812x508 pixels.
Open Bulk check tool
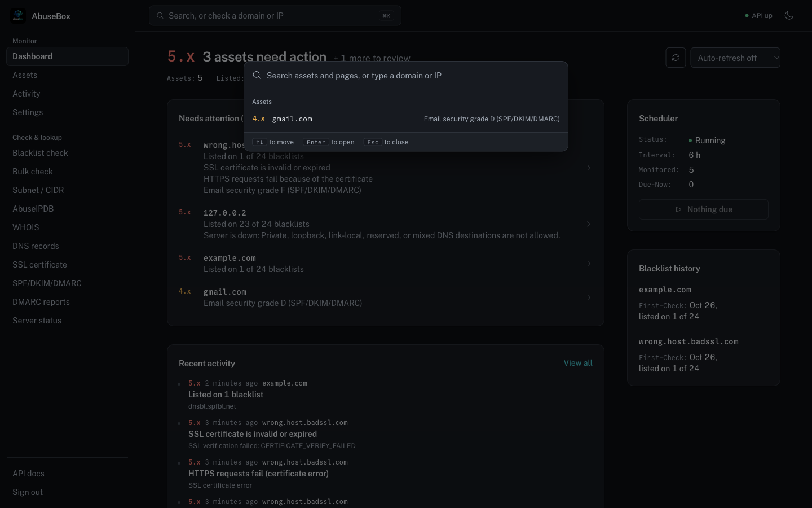[x=68, y=172]
